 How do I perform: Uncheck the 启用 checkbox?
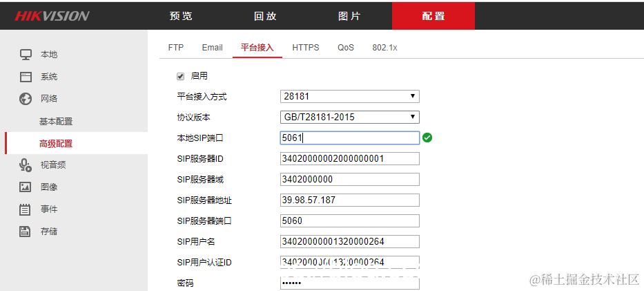click(x=180, y=76)
